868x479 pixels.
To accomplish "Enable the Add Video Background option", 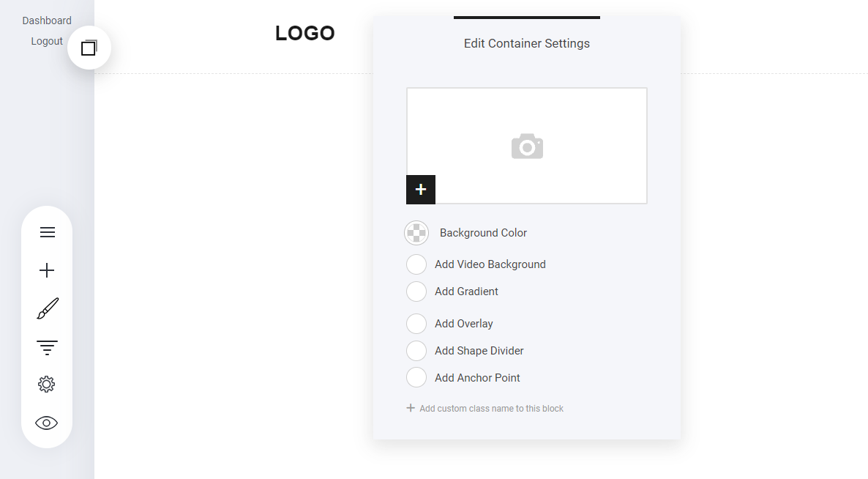I will point(416,264).
